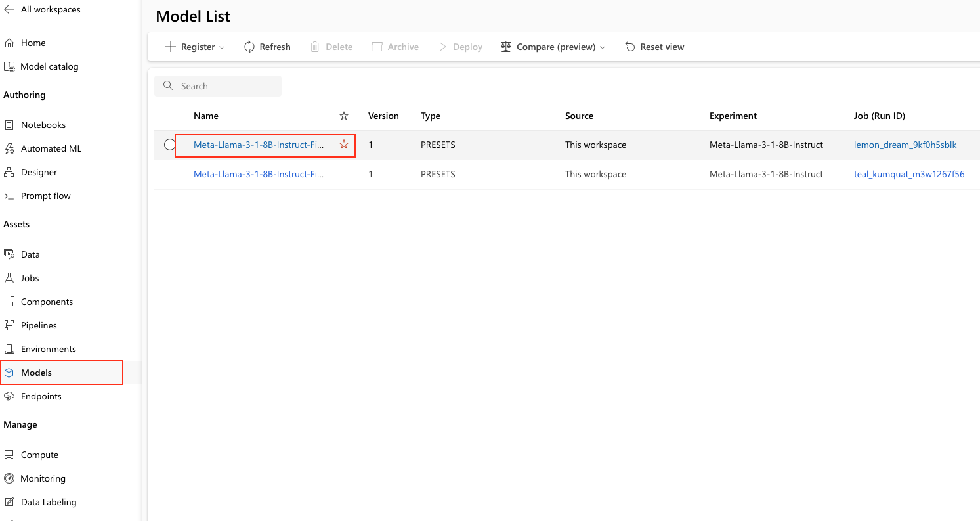Screen dimensions: 980x521
Task: Click the Monitoring gauge icon
Action: point(9,478)
